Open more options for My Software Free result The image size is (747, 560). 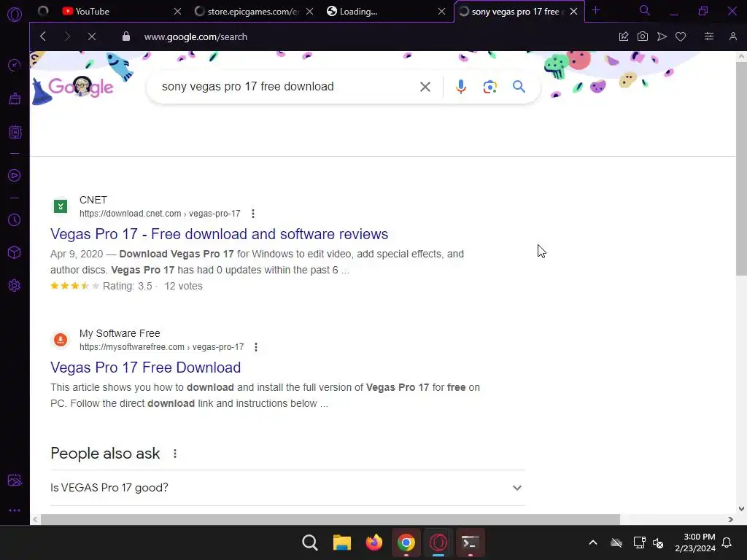click(x=256, y=347)
